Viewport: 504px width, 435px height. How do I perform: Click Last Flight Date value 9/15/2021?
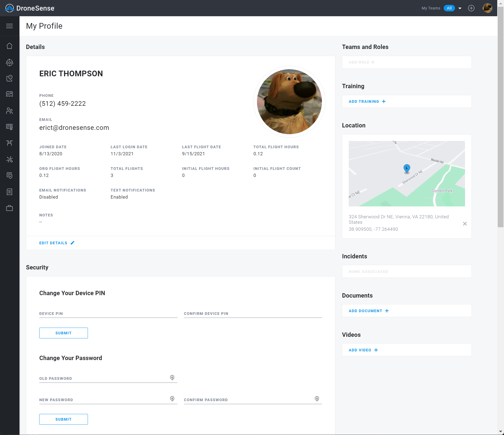193,154
